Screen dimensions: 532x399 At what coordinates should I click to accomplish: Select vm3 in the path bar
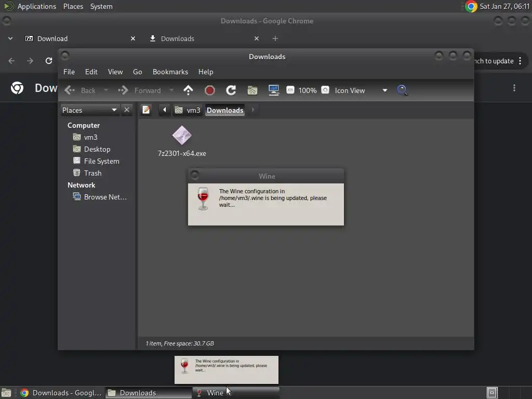(x=187, y=110)
